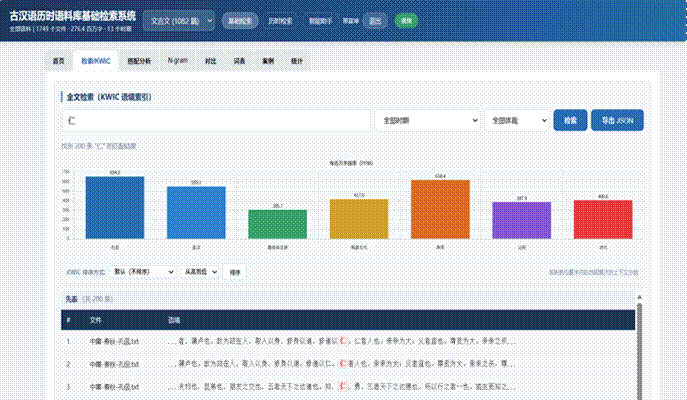This screenshot has height=400, width=687.
Task: Click the highlighted red 仁 in row 1
Action: tap(344, 341)
